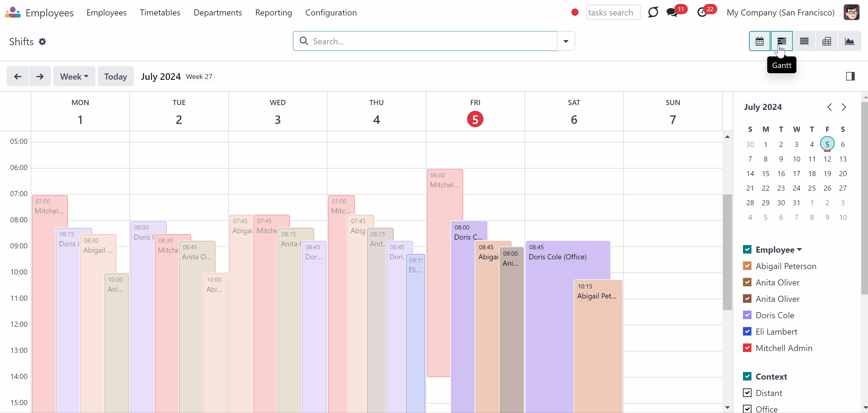Click the Today button

click(x=116, y=76)
